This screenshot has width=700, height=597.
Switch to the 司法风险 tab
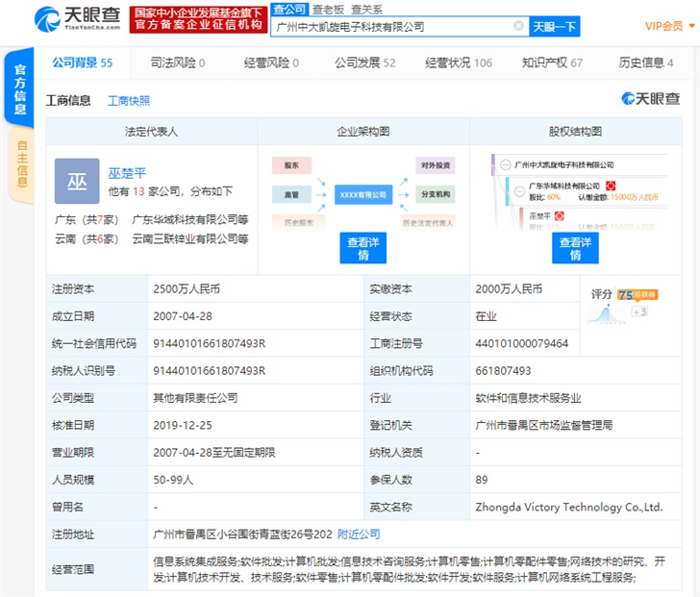[x=178, y=62]
